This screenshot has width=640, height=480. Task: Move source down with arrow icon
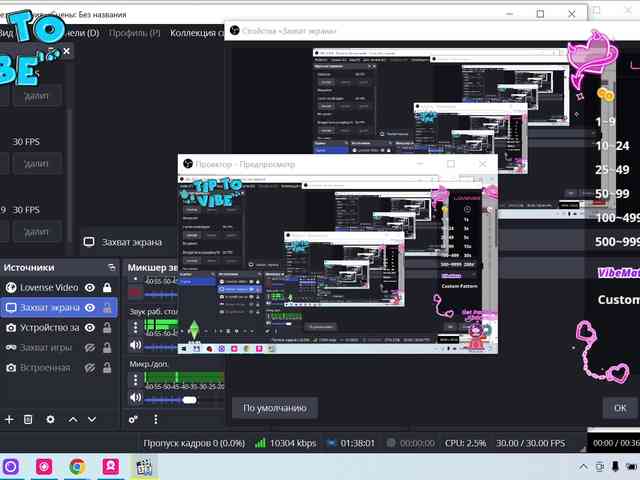pos(94,419)
